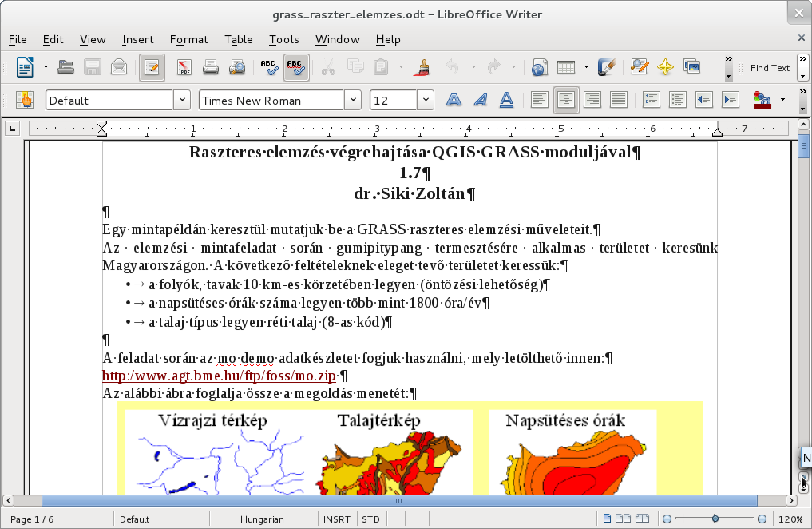
Task: Open the Edit menu
Action: (53, 39)
